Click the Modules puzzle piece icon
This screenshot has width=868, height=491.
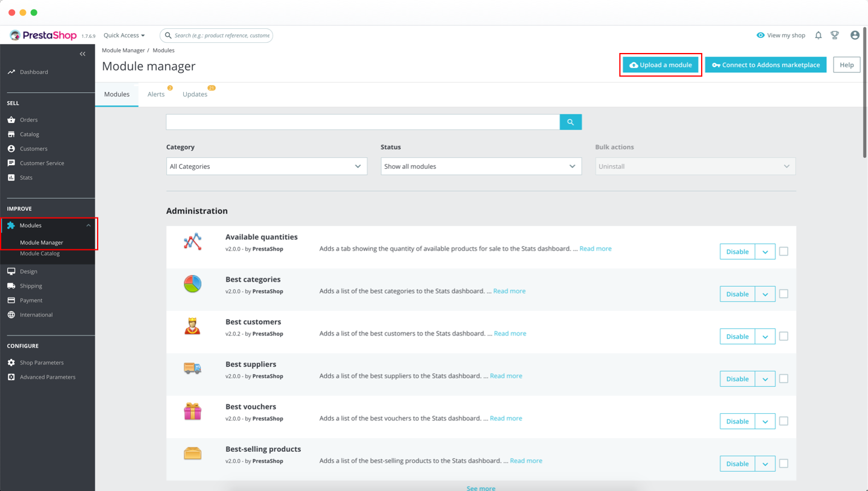pyautogui.click(x=11, y=225)
